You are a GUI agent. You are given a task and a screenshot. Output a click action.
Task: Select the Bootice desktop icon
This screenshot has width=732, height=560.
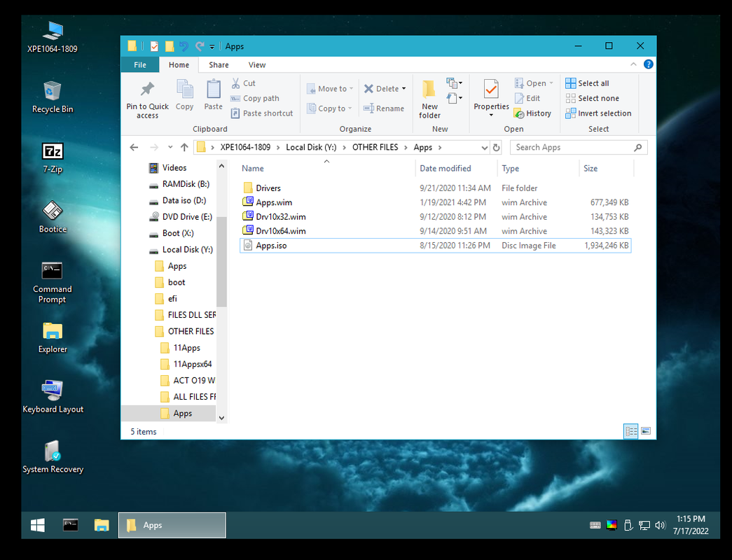point(53,218)
